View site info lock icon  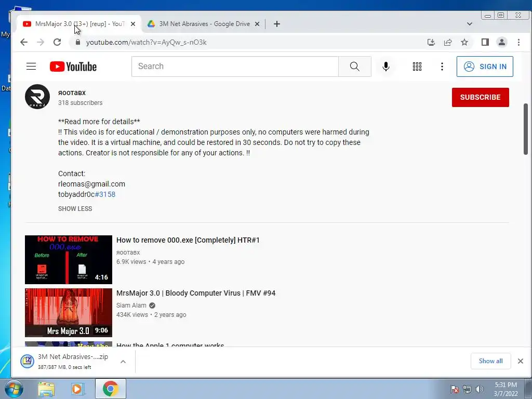click(78, 42)
